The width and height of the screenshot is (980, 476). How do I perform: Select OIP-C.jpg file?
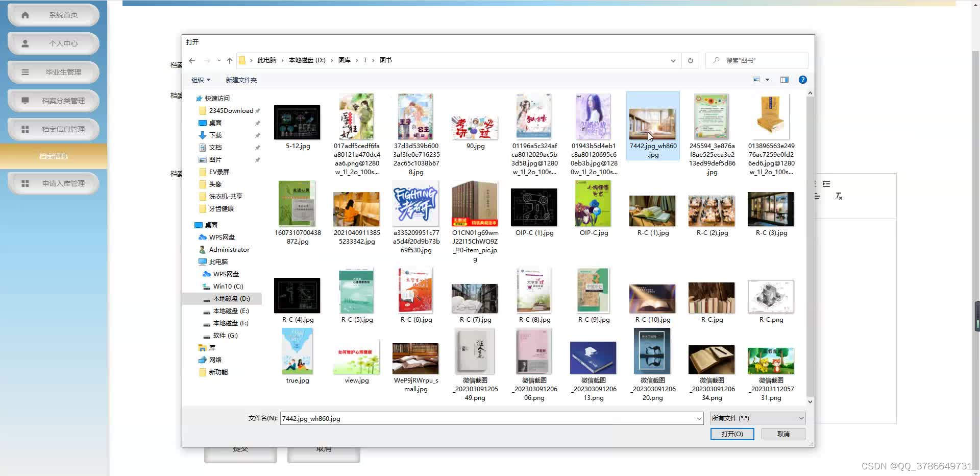pyautogui.click(x=594, y=208)
